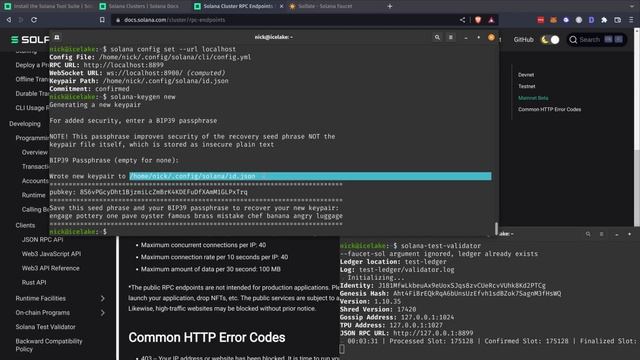The image size is (640, 360).
Task: Click the grey circle extension icon
Action: tap(579, 20)
